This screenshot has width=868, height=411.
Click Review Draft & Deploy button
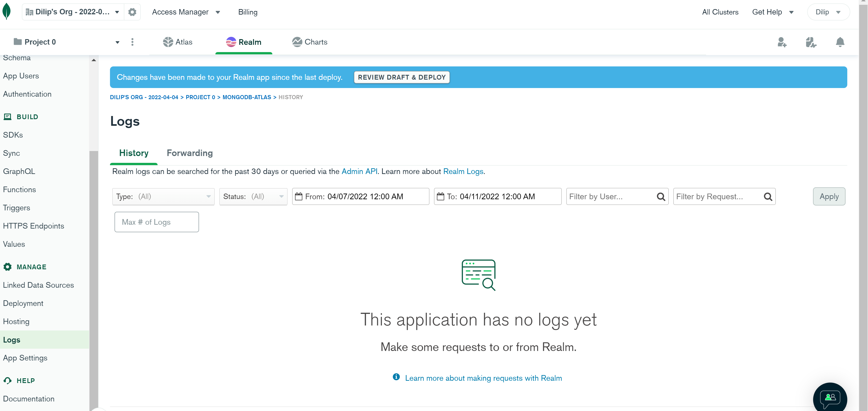coord(402,77)
